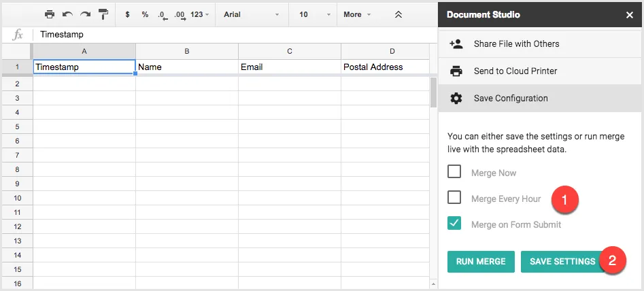Click the Merge on Form Submit label
The image size is (644, 291).
[x=516, y=224]
